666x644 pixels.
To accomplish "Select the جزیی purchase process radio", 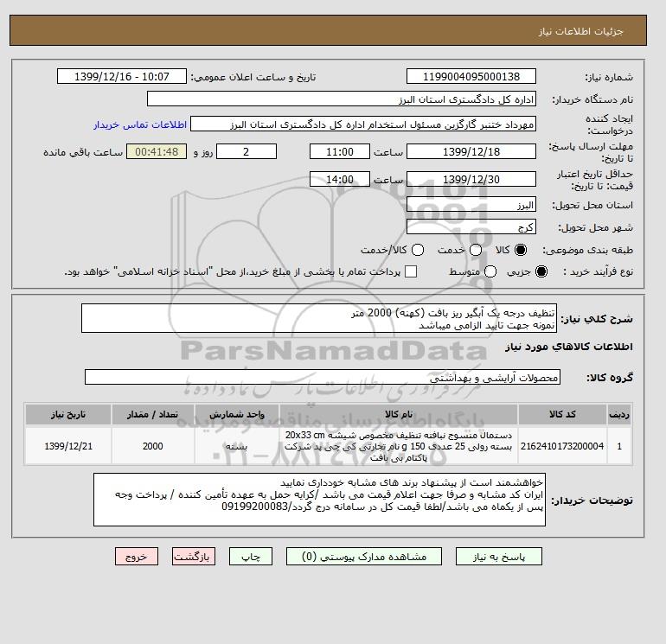I will tap(541, 271).
